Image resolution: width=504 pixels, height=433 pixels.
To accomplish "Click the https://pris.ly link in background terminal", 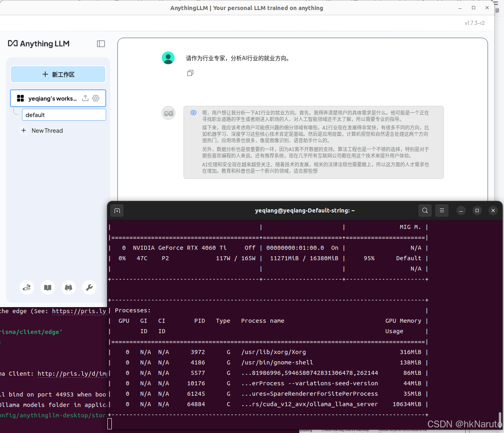I will click(79, 311).
